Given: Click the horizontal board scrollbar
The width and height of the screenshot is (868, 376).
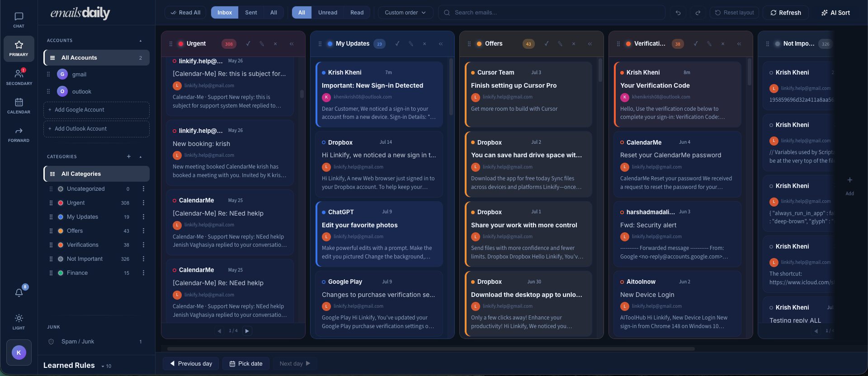Looking at the screenshot, I should (x=430, y=349).
